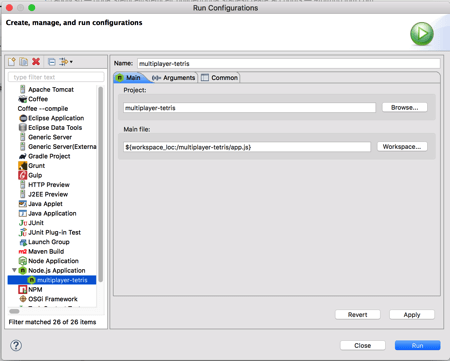The width and height of the screenshot is (450, 361).
Task: Click the Workspace... button
Action: coord(402,146)
